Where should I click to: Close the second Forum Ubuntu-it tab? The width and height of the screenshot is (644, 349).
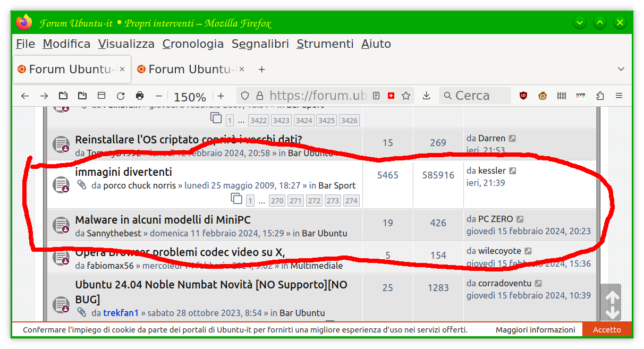click(x=242, y=69)
